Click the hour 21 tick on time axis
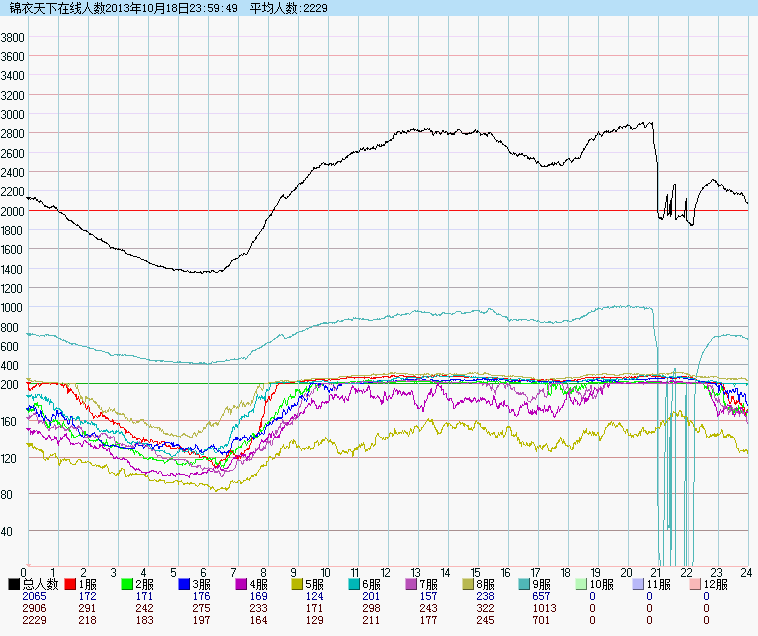Viewport: 758px width, 636px height. tap(656, 572)
